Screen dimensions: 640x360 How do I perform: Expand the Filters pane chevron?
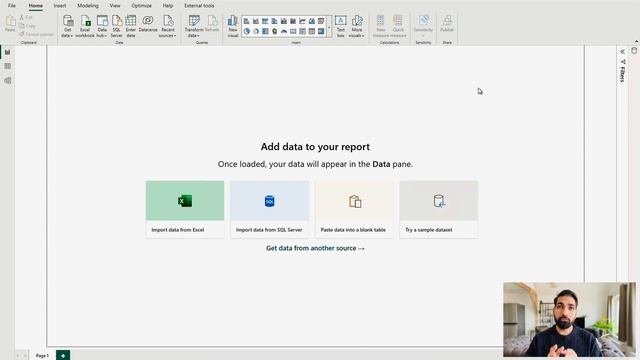pyautogui.click(x=622, y=51)
